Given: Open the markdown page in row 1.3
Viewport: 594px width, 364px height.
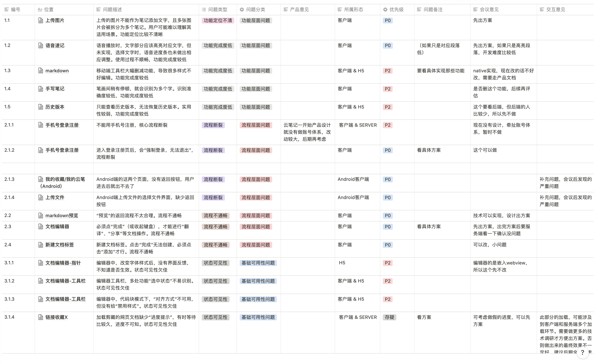Looking at the screenshot, I should pyautogui.click(x=57, y=71).
